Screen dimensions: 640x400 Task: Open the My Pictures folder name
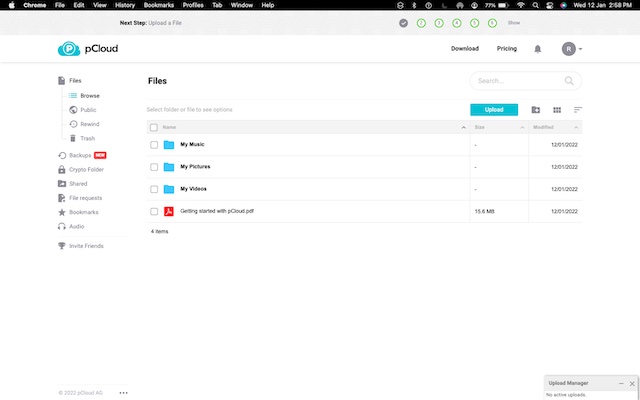coord(195,167)
